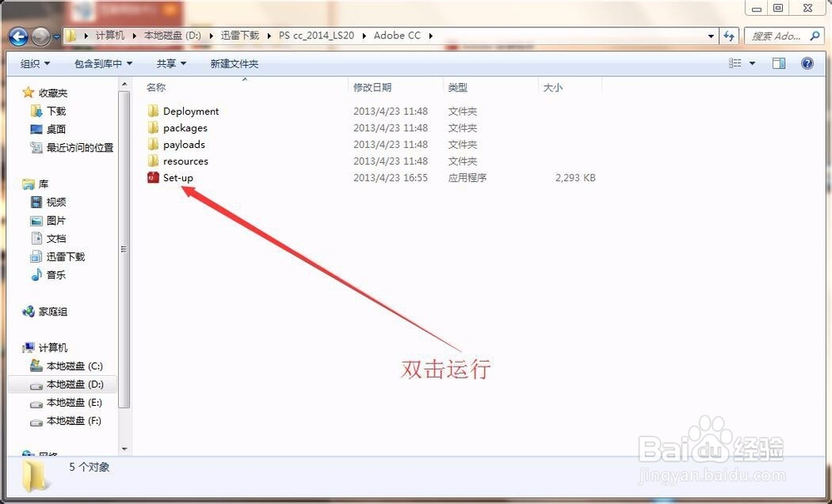Open 下载 in favorites
This screenshot has width=832, height=504.
[x=57, y=111]
